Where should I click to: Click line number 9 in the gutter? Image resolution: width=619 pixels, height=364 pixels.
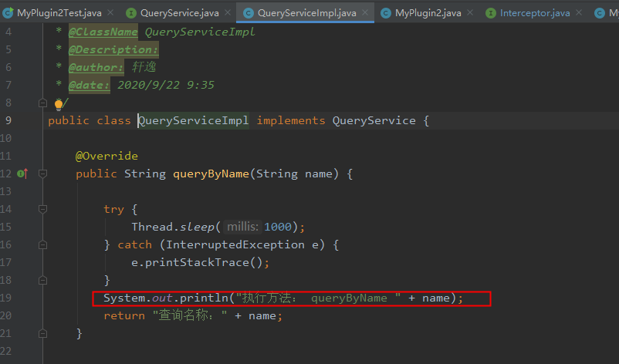click(x=8, y=120)
